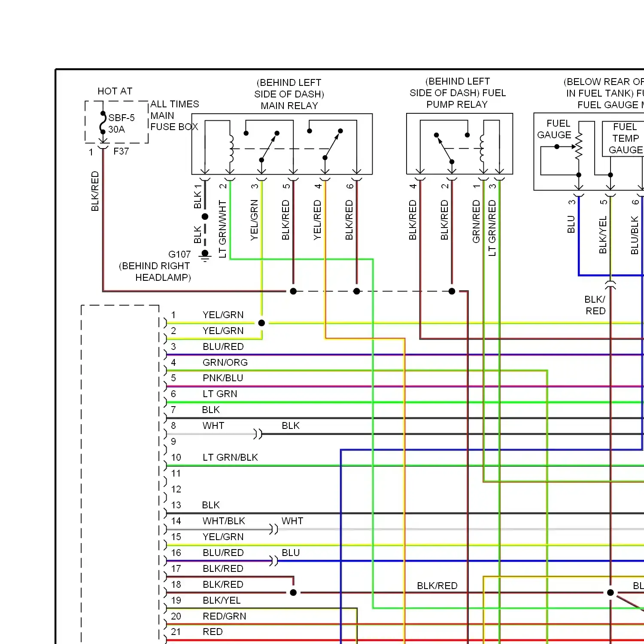Click the PUMP RELAY title text
The image size is (644, 644).
click(x=457, y=104)
